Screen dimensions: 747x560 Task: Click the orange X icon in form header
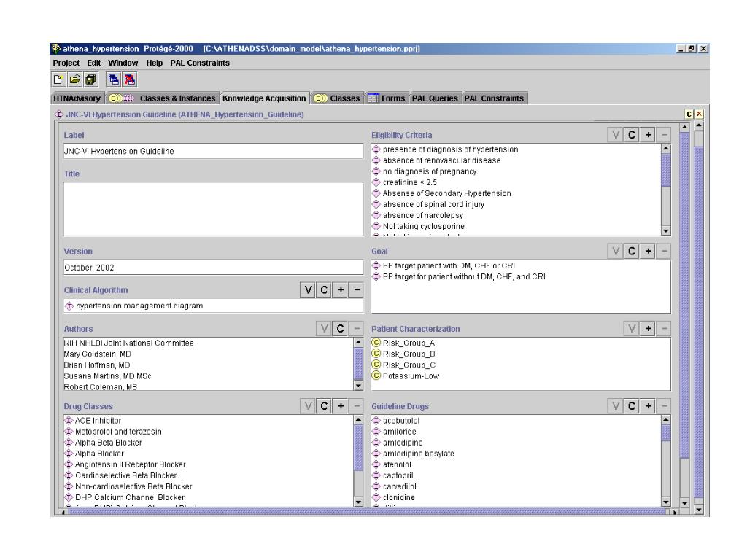699,114
